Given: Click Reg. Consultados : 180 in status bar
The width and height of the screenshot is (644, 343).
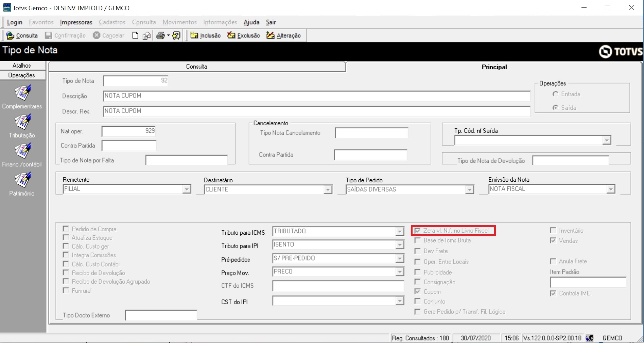Looking at the screenshot, I should (x=420, y=338).
